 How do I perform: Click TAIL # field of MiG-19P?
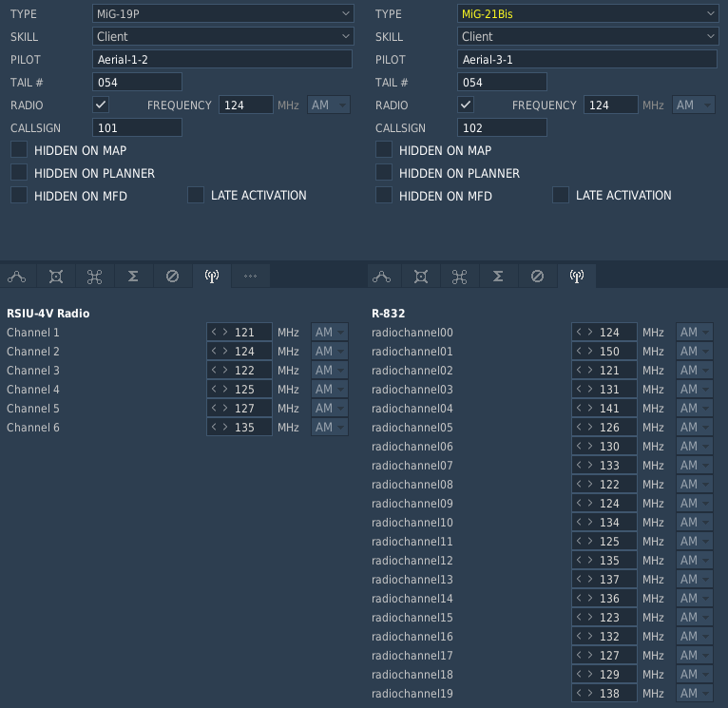tap(138, 82)
